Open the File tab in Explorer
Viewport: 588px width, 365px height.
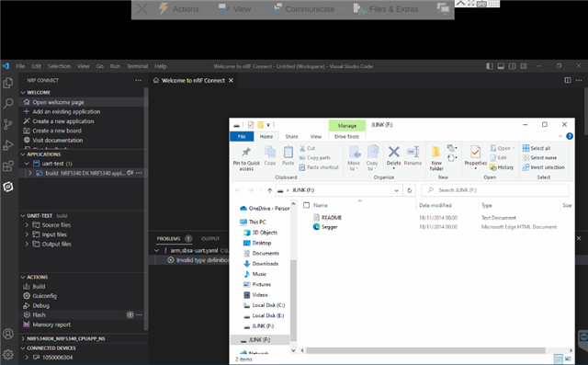tap(242, 137)
